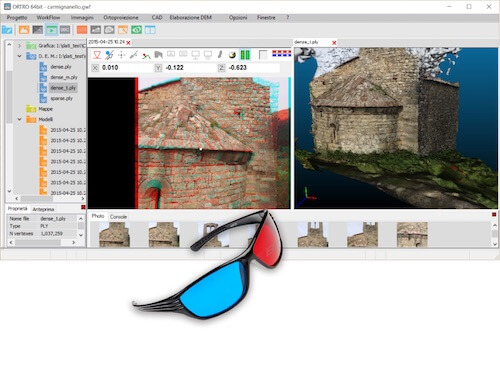Click the project tree scroll-down arrow
The image size is (500, 374).
point(9,191)
